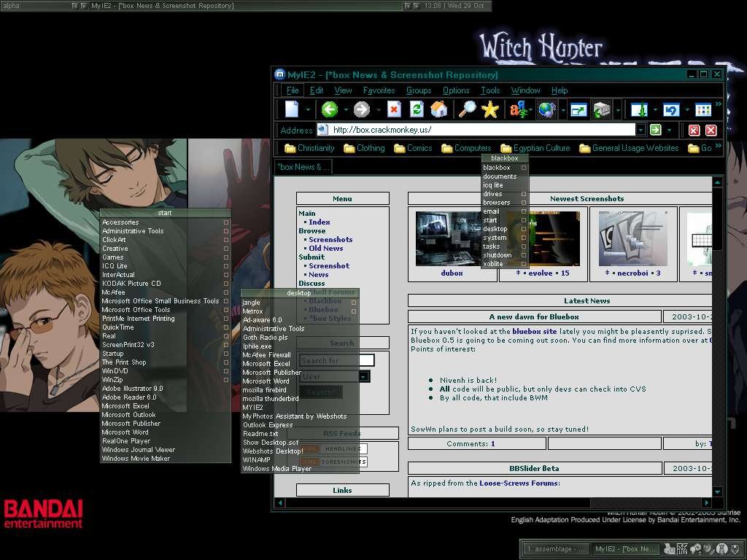Open the Loose-Screws Forums link
This screenshot has width=747, height=560.
click(519, 483)
